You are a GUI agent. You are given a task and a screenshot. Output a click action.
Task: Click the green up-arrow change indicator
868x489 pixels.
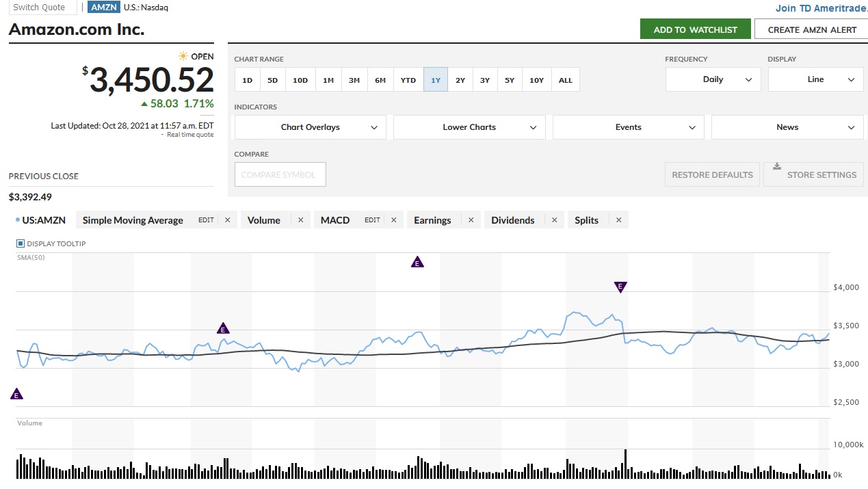pos(144,104)
